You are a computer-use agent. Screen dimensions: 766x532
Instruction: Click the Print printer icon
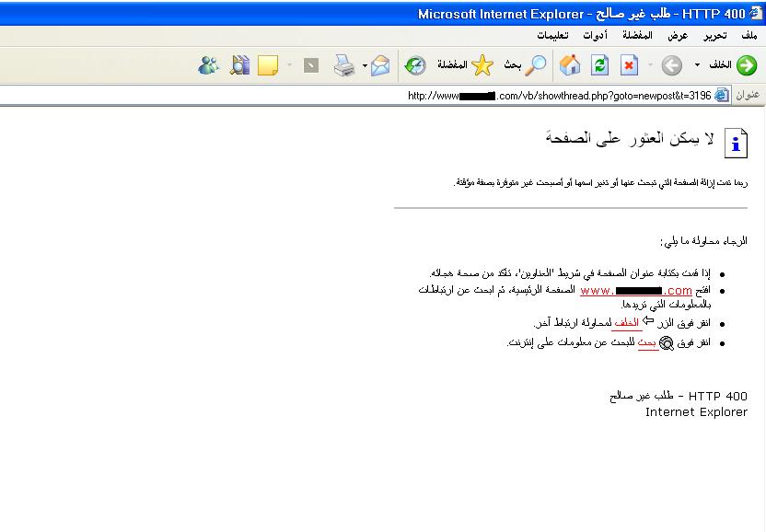[x=343, y=65]
